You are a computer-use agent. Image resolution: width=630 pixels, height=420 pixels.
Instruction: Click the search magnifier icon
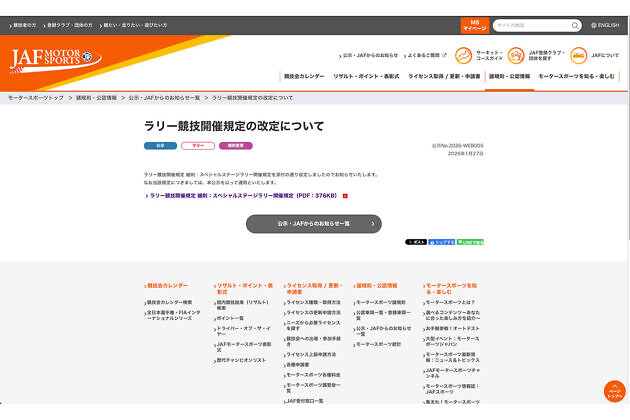click(575, 25)
